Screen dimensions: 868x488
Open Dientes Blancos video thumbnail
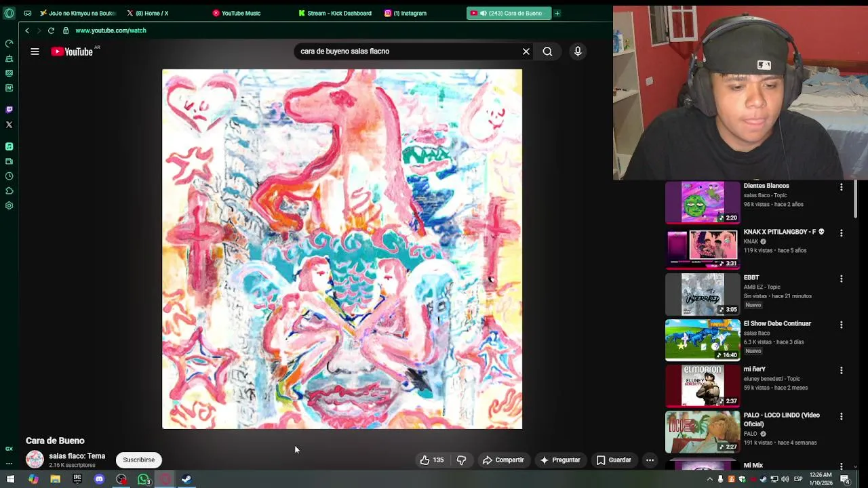703,202
